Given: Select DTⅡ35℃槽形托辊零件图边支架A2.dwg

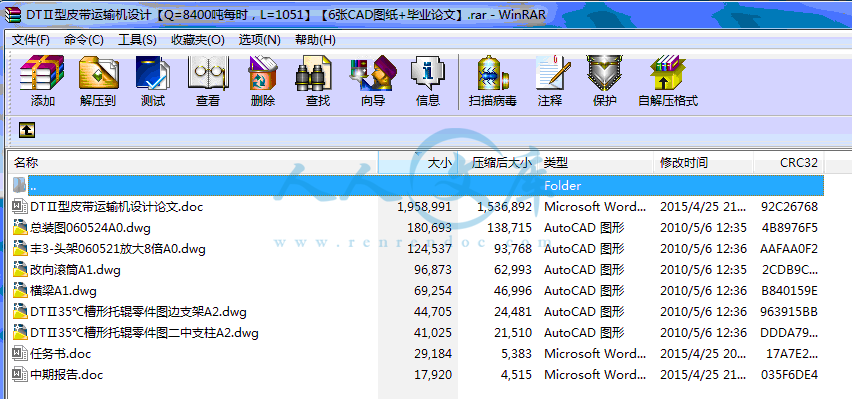Looking at the screenshot, I should point(139,312).
